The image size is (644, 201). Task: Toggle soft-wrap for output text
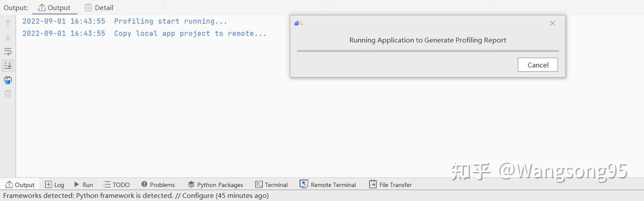coord(8,51)
